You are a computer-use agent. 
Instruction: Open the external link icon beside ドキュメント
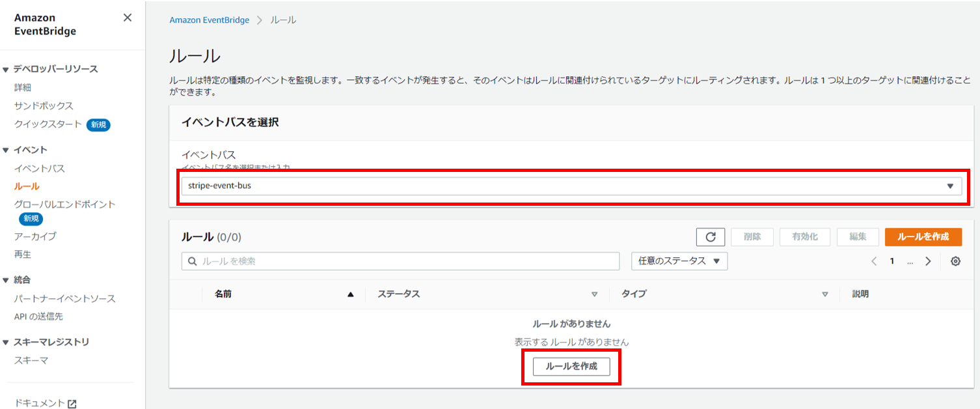coord(72,404)
